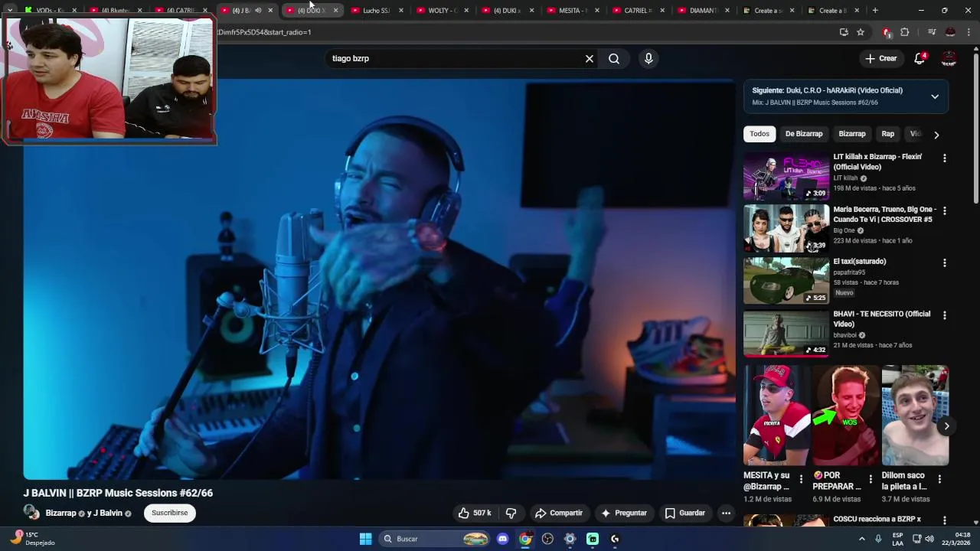The height and width of the screenshot is (551, 980).
Task: Open options for Cuando Te Vi video
Action: (x=944, y=210)
